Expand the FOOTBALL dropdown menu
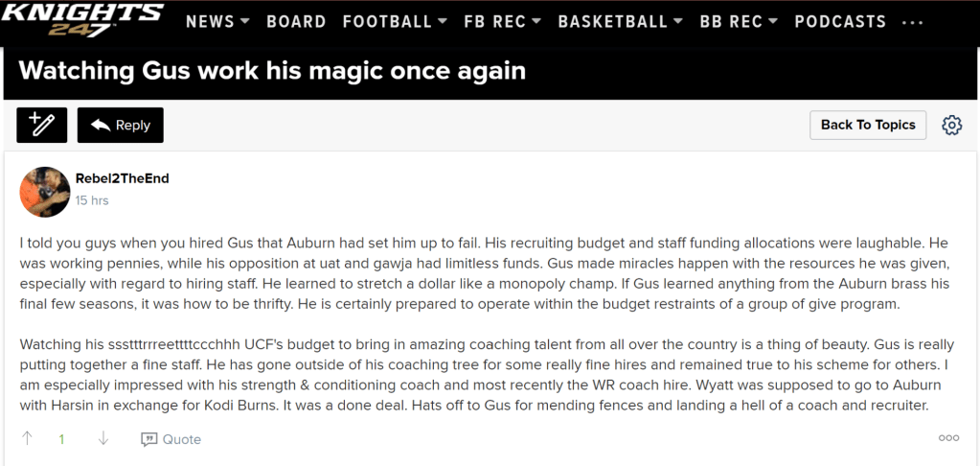The width and height of the screenshot is (980, 466). tap(395, 21)
